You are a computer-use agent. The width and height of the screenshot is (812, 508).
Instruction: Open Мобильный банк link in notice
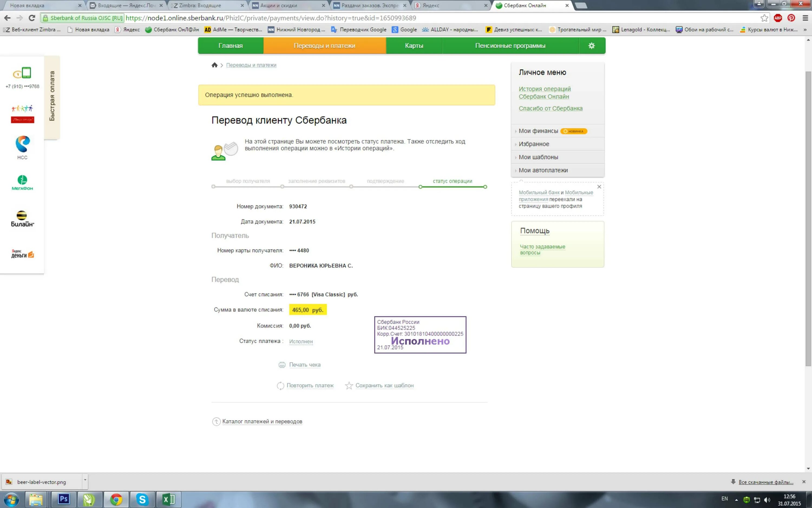click(x=539, y=193)
